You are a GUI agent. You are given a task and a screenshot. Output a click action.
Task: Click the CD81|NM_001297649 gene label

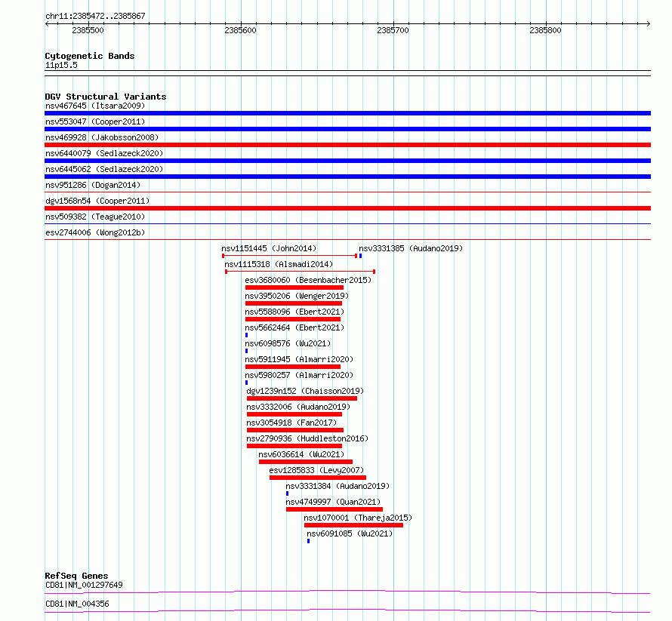84,585
